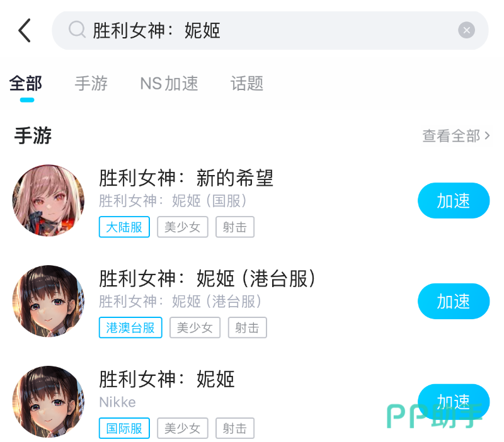Click 美少女 tag under 新的希望
Screen dimensions: 504x442
[183, 227]
